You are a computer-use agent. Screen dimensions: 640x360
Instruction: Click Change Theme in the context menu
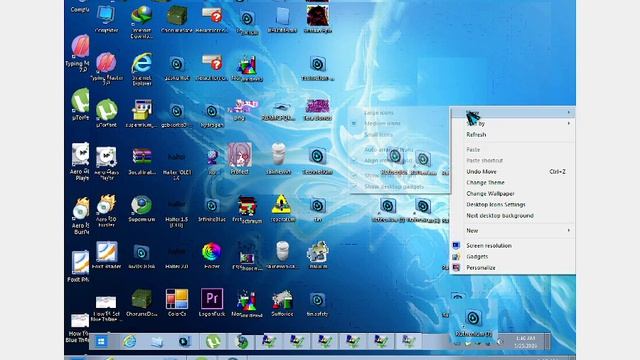pos(513,182)
